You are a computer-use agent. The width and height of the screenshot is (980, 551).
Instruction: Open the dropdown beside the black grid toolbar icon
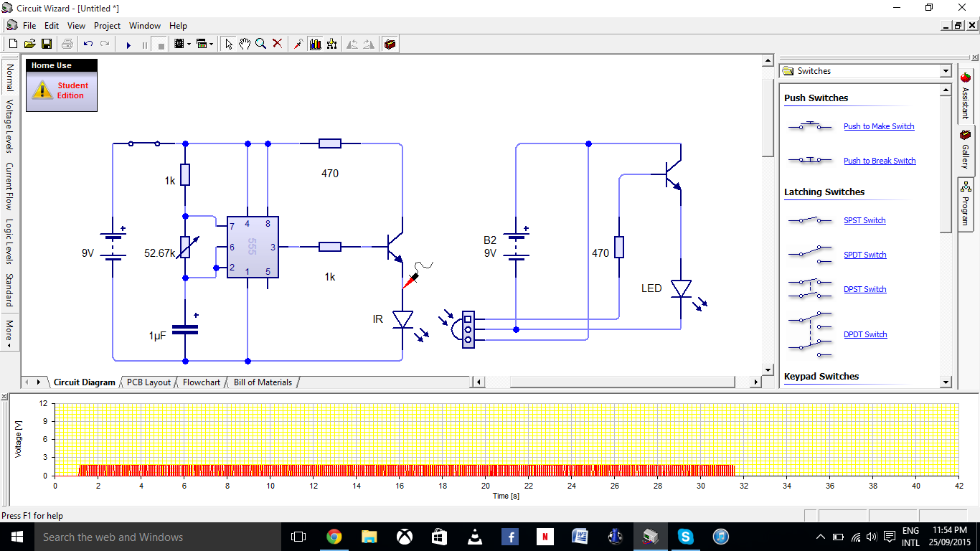[x=189, y=44]
